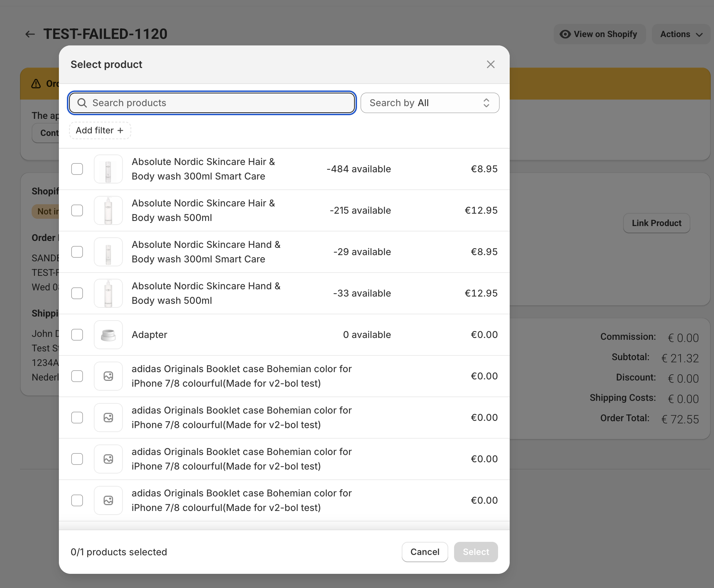This screenshot has width=714, height=588.
Task: Focus the Search products input field
Action: coord(212,103)
